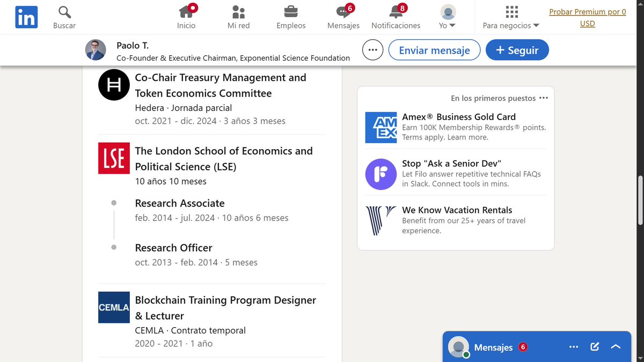This screenshot has width=644, height=362.
Task: Click the Enviar mensaje button
Action: (x=434, y=50)
